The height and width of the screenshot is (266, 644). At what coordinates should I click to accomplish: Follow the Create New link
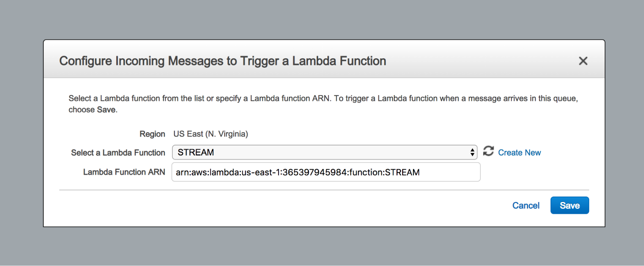pyautogui.click(x=519, y=153)
